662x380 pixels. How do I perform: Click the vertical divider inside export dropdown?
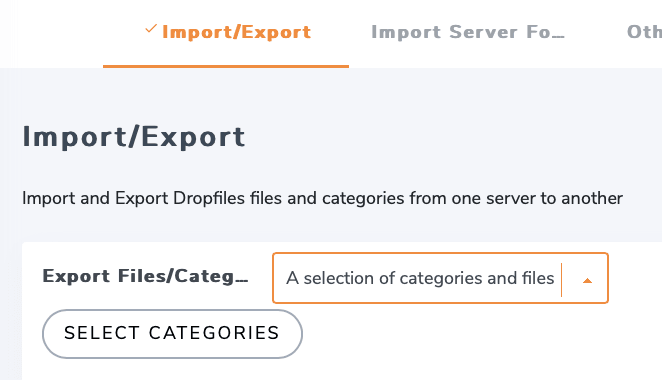point(562,280)
